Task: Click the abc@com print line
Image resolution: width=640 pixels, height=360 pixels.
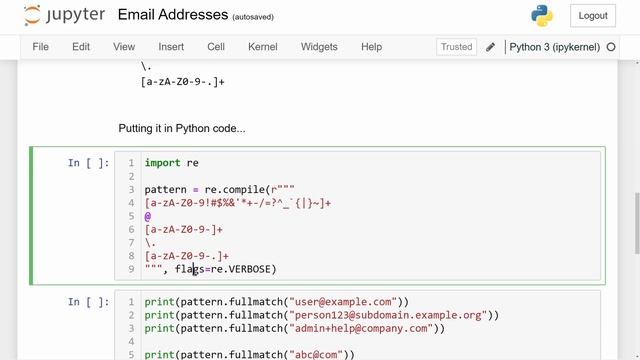Action: coord(250,354)
